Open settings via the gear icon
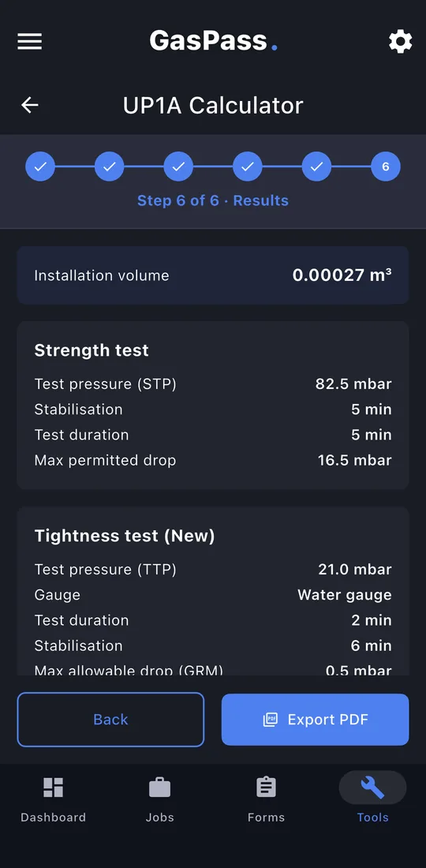The width and height of the screenshot is (426, 868). (x=401, y=42)
